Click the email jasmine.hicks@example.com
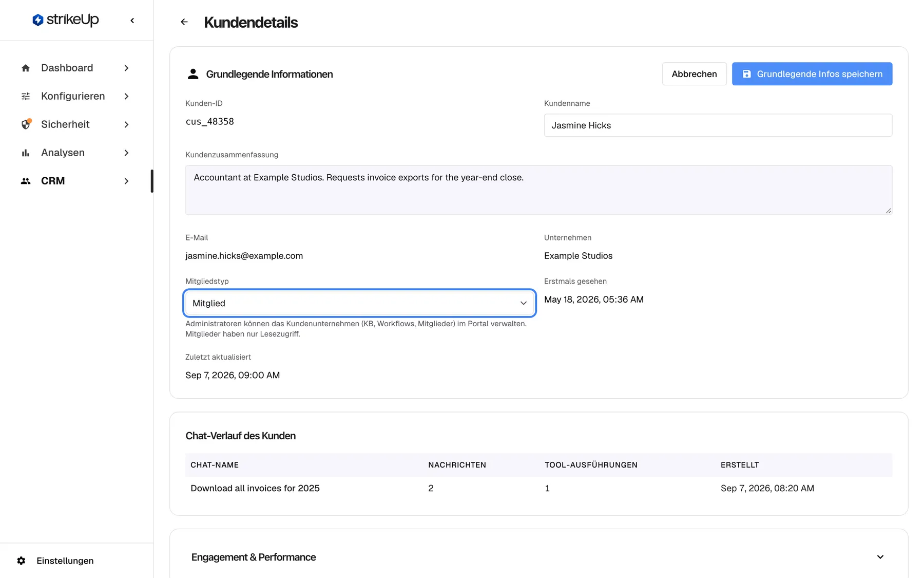The height and width of the screenshot is (578, 924). [244, 256]
